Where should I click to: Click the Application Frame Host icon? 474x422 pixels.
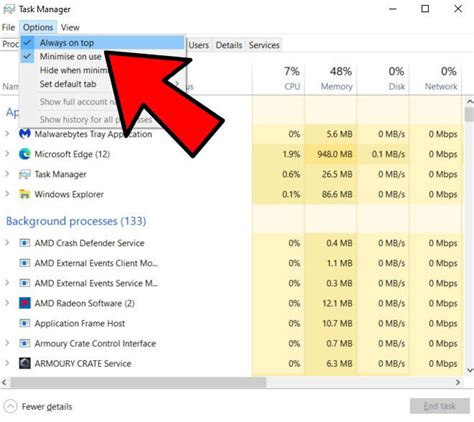(x=25, y=323)
